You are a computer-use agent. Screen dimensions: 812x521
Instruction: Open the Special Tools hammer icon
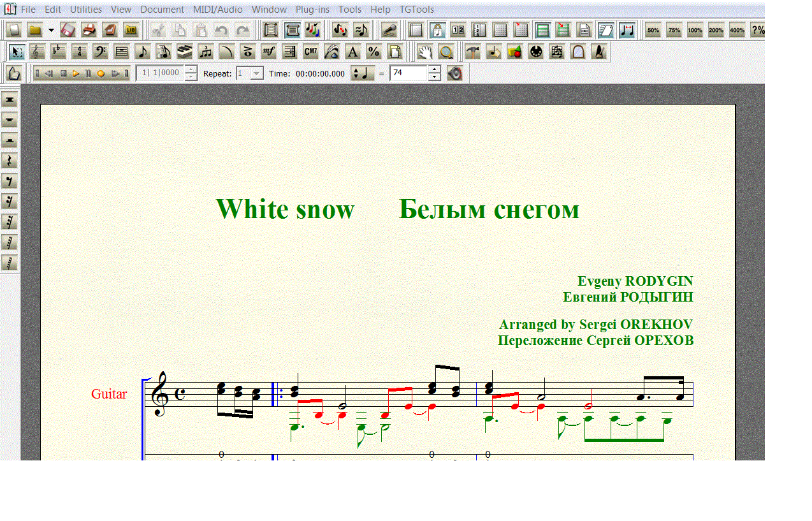(x=472, y=52)
